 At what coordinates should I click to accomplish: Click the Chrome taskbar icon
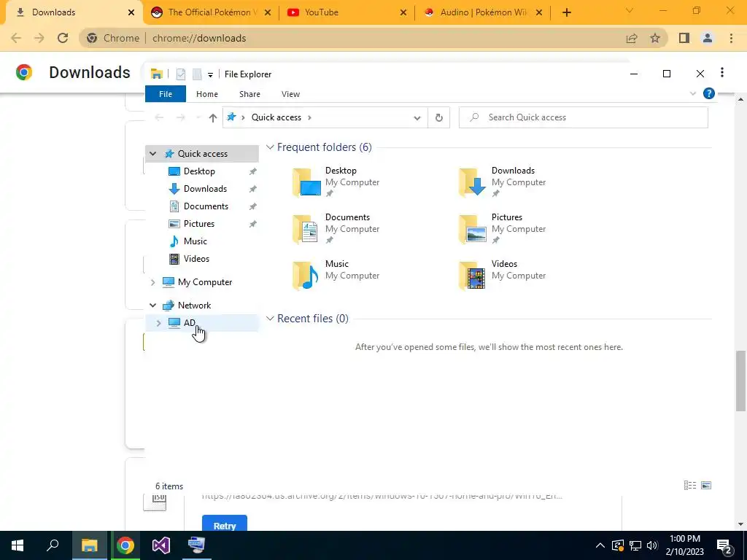point(125,545)
